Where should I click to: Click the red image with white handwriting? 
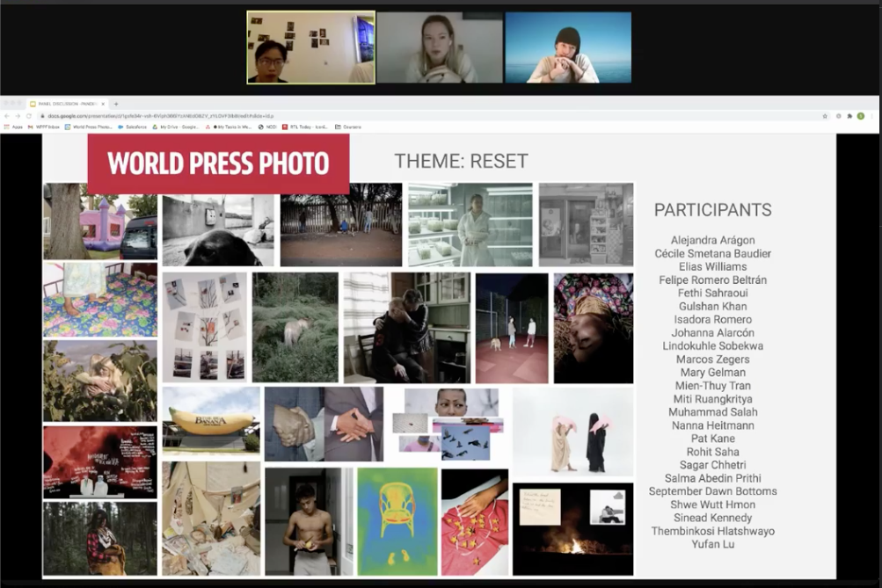click(x=100, y=462)
